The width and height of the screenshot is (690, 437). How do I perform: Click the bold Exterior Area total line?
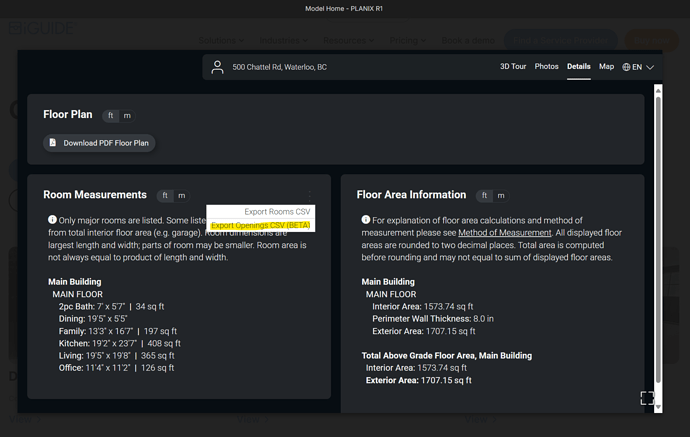coord(418,380)
